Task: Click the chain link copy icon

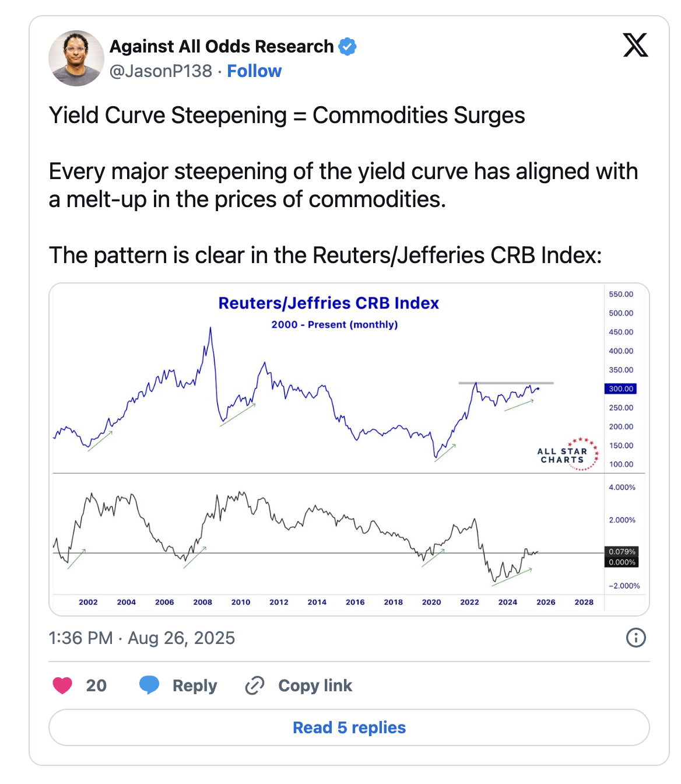Action: (x=255, y=685)
